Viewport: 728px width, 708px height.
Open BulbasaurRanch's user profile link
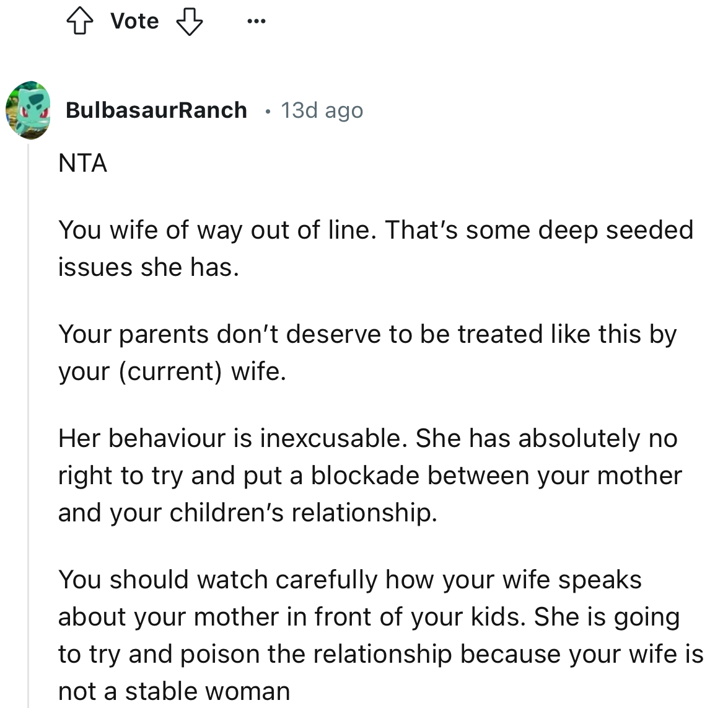(x=156, y=110)
